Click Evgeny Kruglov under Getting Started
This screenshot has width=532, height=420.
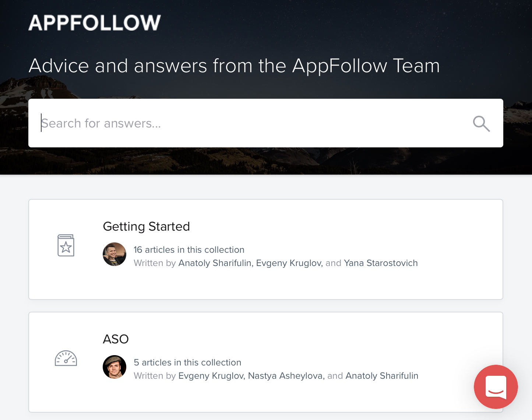click(x=289, y=263)
